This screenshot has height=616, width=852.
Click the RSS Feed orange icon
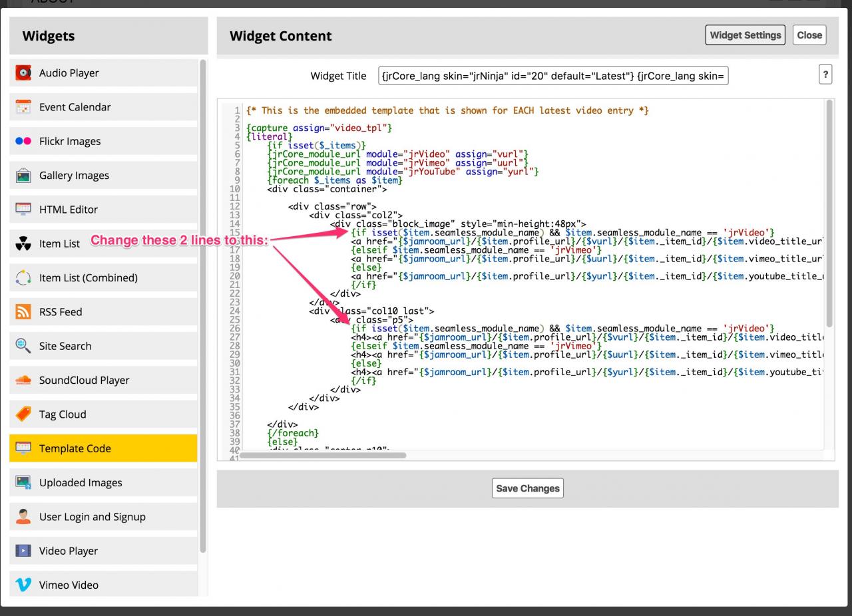coord(23,312)
